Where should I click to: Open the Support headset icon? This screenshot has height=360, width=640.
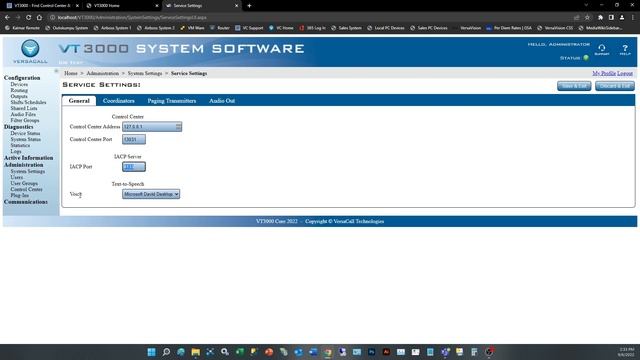[602, 49]
